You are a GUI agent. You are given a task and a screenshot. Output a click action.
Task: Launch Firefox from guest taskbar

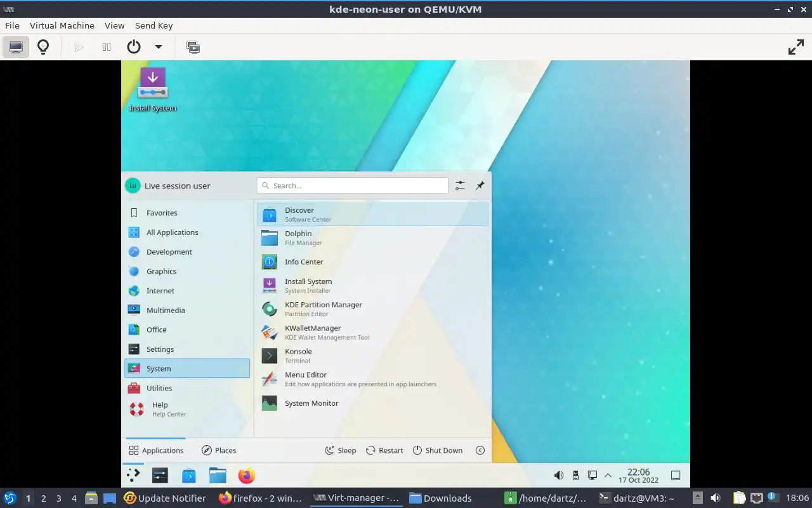[247, 475]
